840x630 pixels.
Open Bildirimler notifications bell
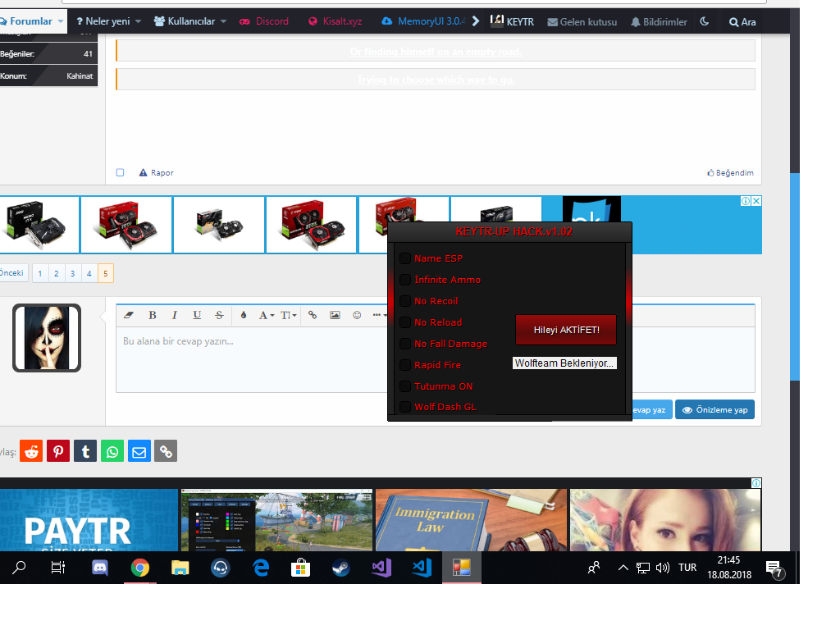click(659, 22)
